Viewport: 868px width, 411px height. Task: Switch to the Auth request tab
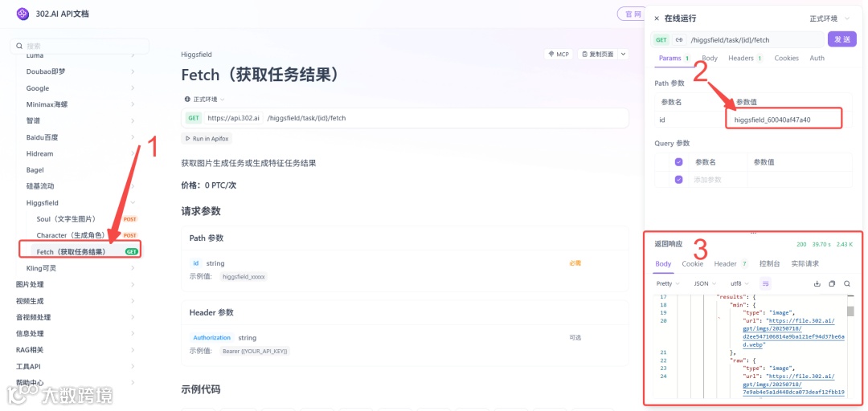(817, 58)
